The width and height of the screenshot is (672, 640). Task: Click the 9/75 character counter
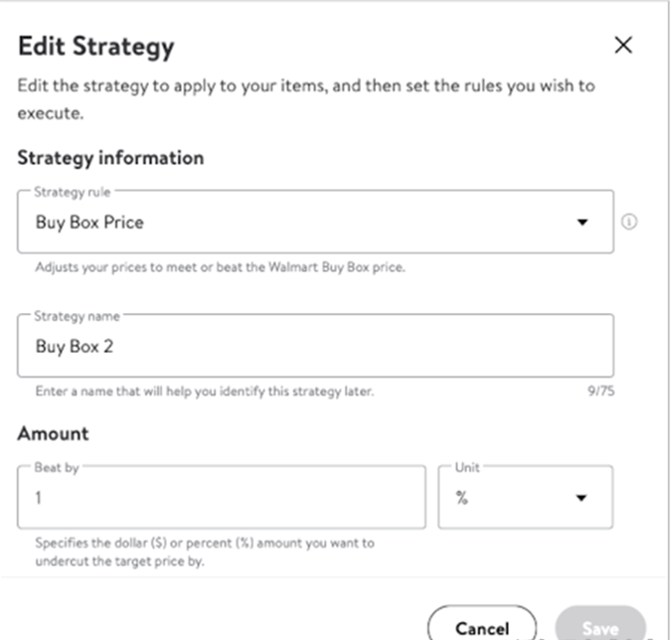tap(600, 391)
